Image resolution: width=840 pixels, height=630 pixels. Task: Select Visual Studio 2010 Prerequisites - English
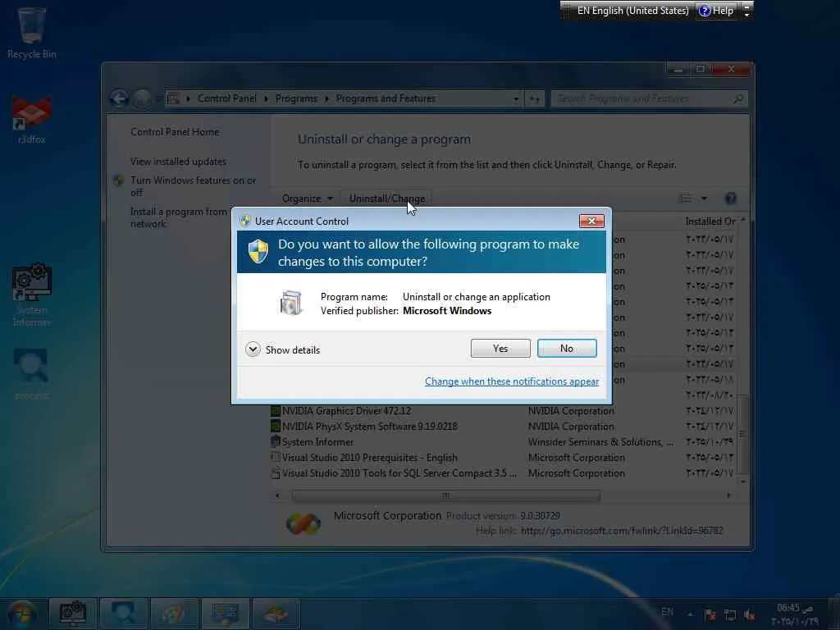(x=504, y=458)
